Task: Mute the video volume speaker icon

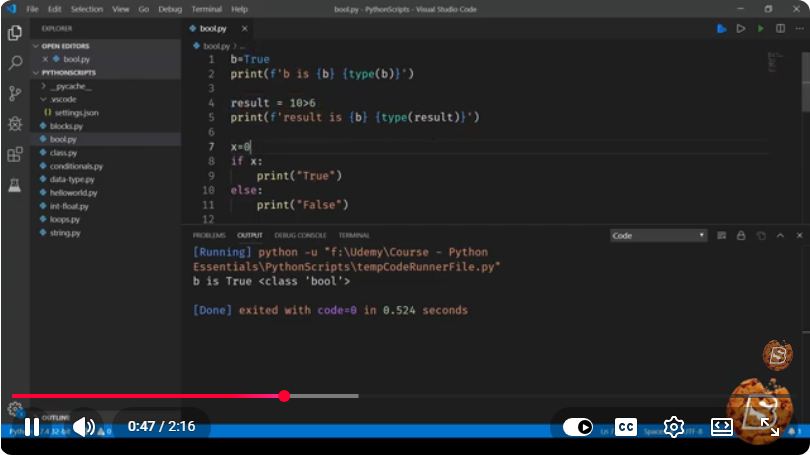Action: [x=84, y=427]
